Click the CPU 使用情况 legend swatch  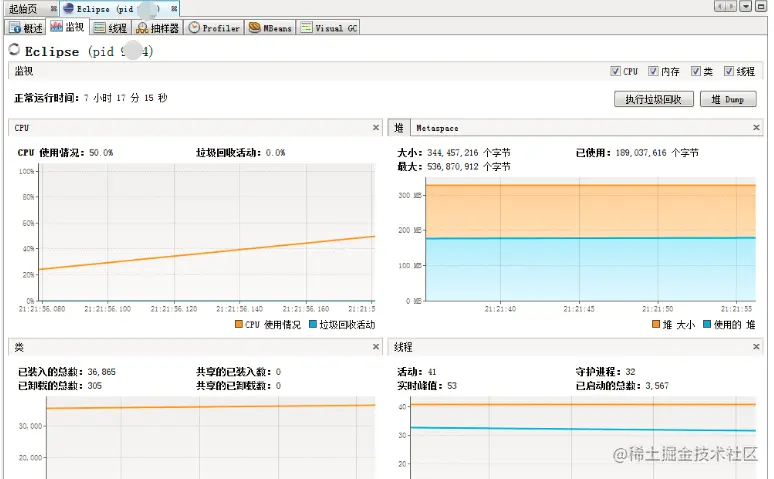(239, 324)
